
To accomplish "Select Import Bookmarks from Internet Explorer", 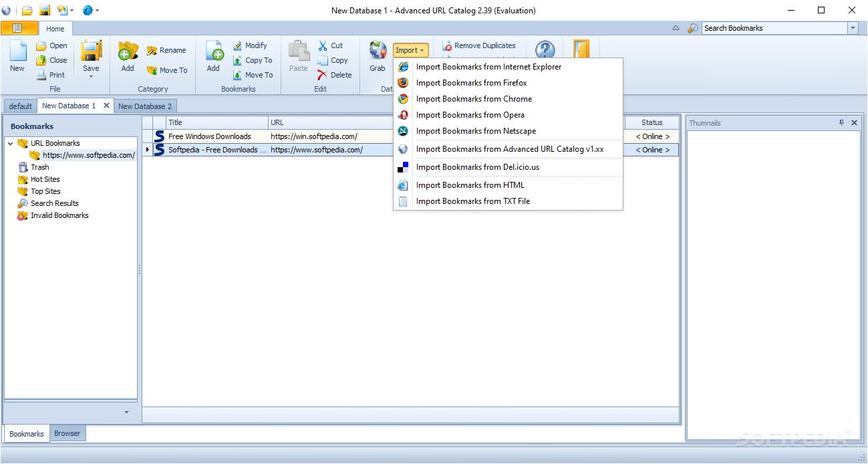I will (x=508, y=67).
